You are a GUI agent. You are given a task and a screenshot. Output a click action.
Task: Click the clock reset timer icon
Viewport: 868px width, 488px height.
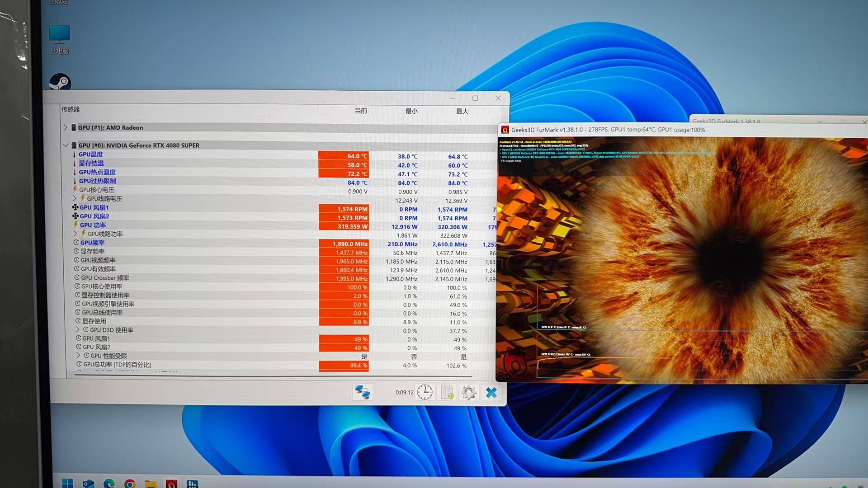click(x=425, y=392)
